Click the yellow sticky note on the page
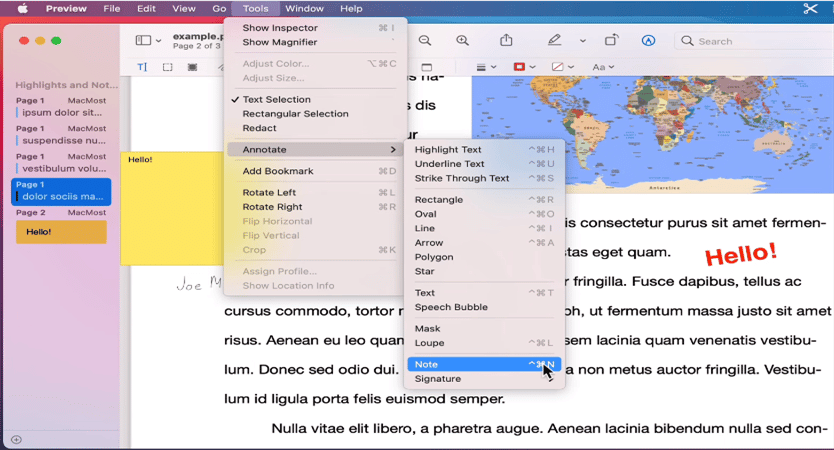Viewport: 834px width, 450px height. 172,209
